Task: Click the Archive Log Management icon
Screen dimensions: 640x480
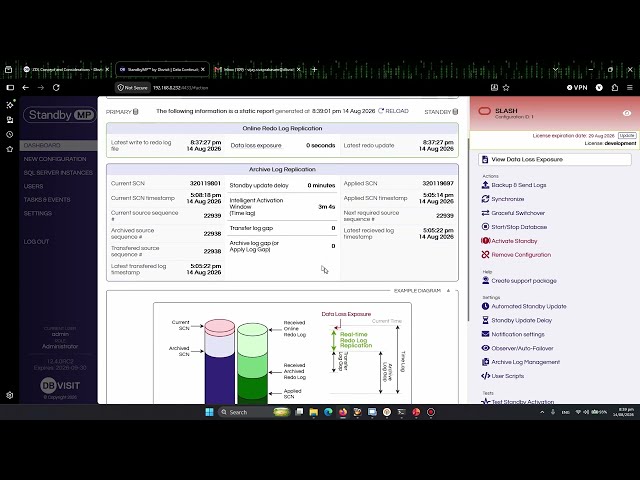Action: click(x=485, y=362)
